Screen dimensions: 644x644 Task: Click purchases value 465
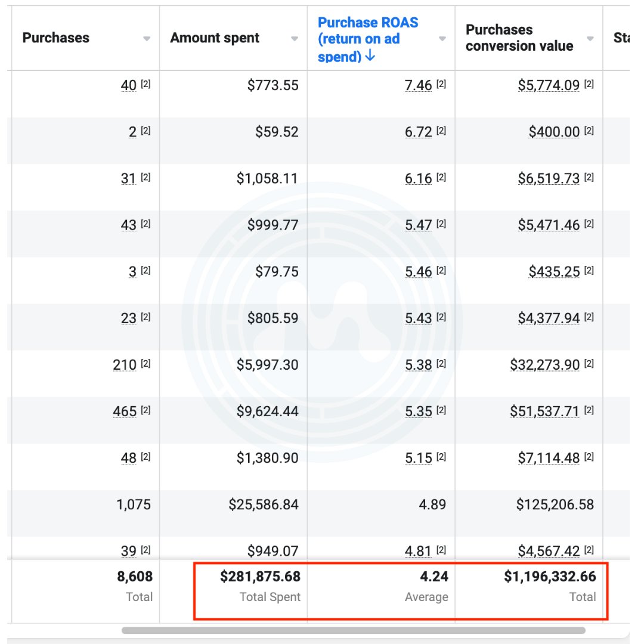pos(125,411)
